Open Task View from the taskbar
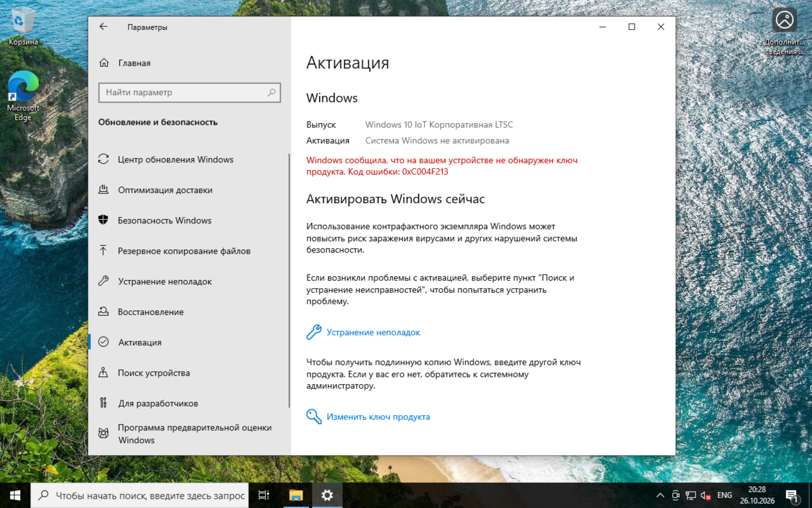This screenshot has height=508, width=812. click(x=264, y=495)
